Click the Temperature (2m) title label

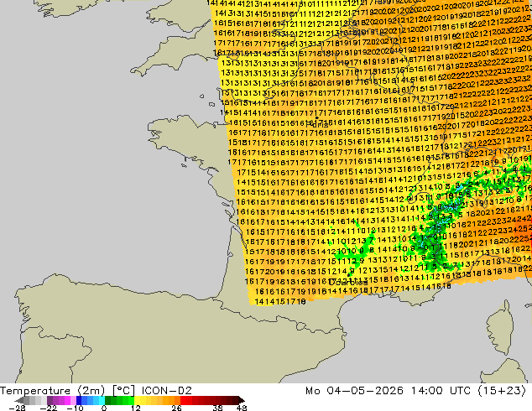tap(53, 391)
